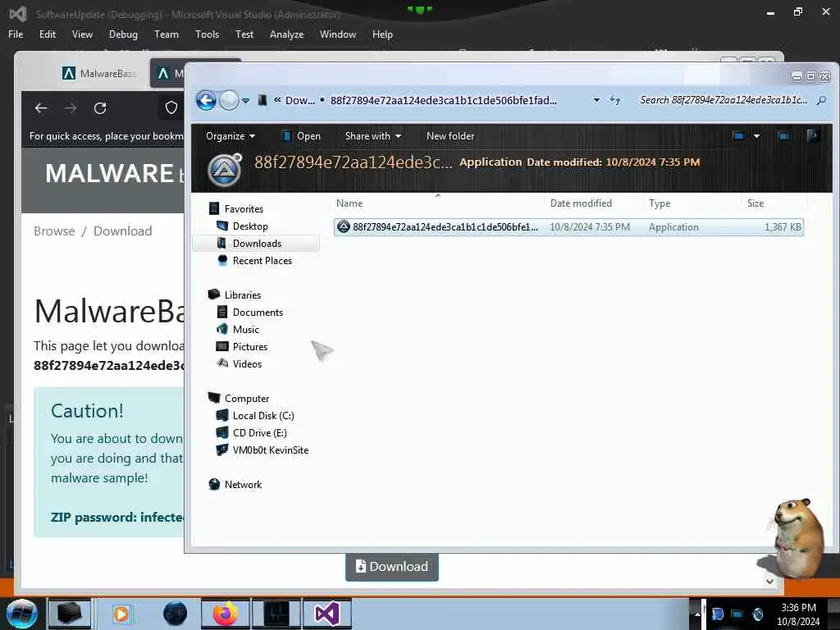The width and height of the screenshot is (840, 630).
Task: Sort by Size column header
Action: 756,203
